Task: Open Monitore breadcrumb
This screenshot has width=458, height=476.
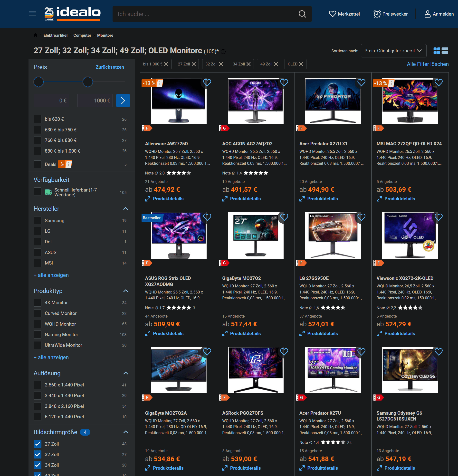Action: pyautogui.click(x=105, y=35)
